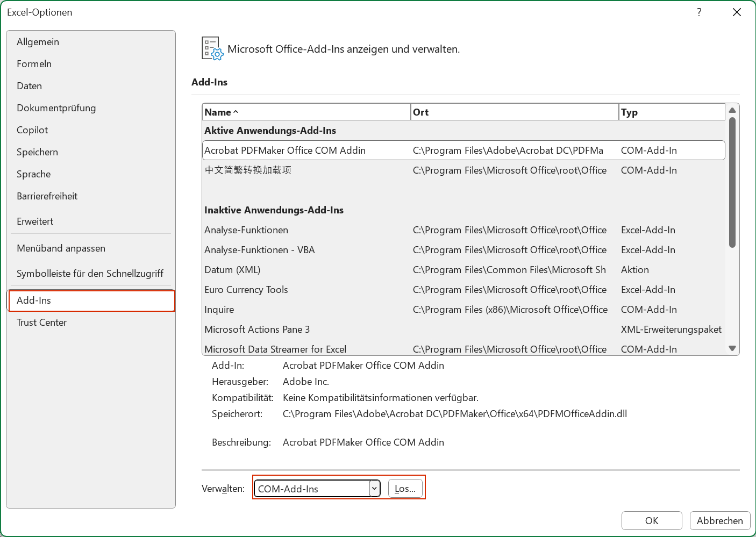Click the help question mark icon

click(x=699, y=12)
